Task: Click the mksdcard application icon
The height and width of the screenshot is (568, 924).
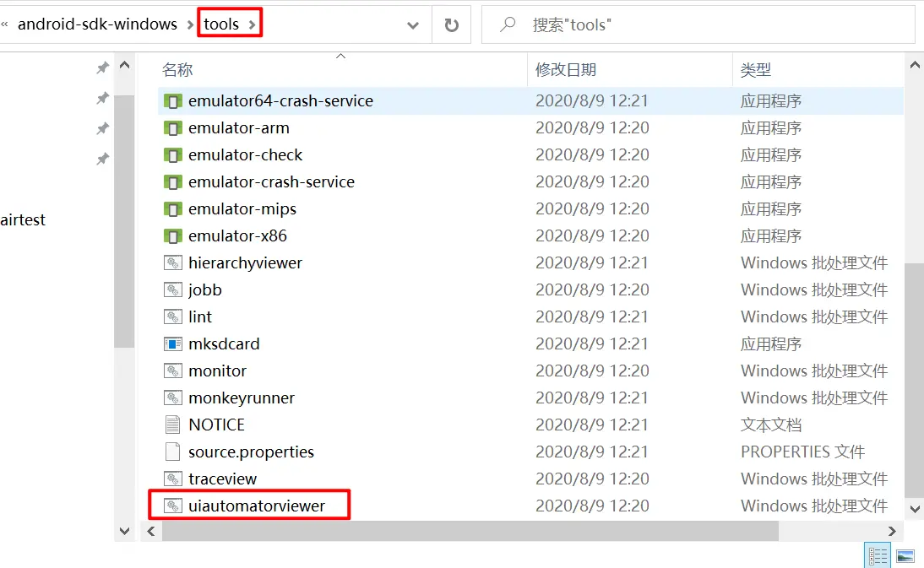Action: point(173,344)
